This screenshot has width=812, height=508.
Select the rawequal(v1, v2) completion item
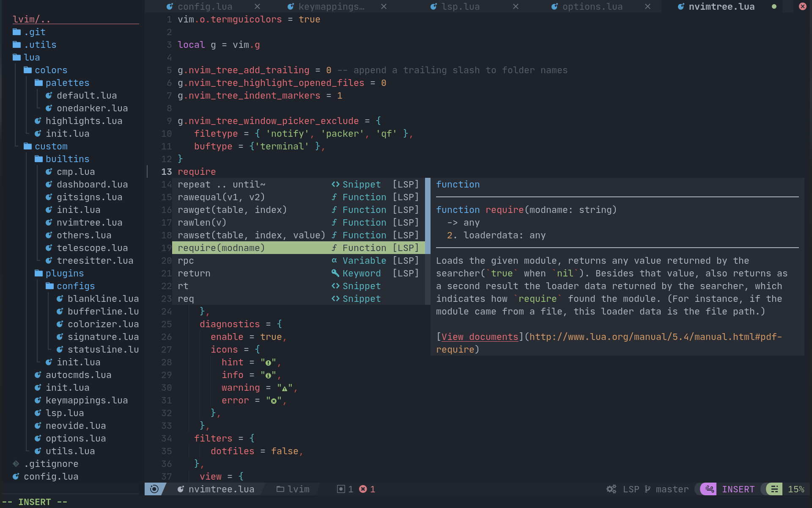click(221, 197)
